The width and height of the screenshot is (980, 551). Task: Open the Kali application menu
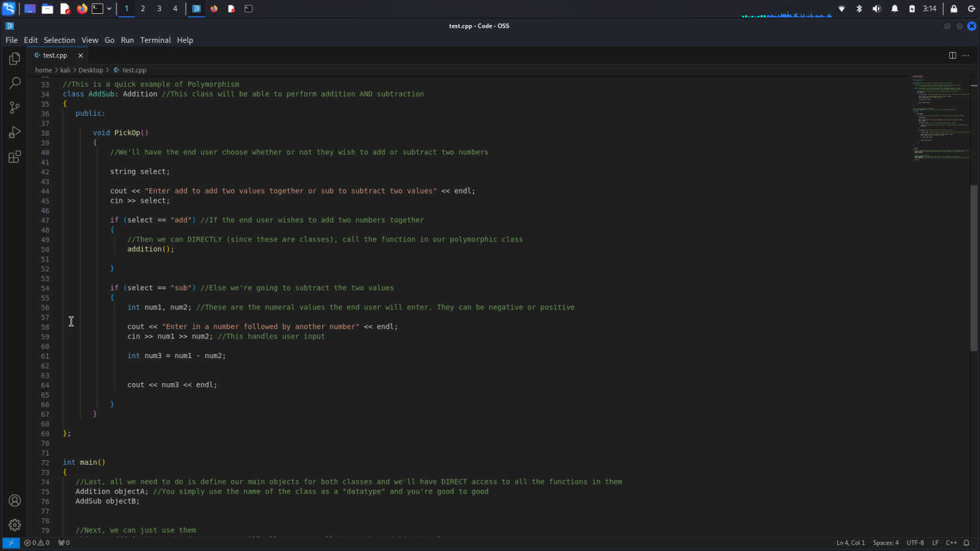(x=9, y=9)
